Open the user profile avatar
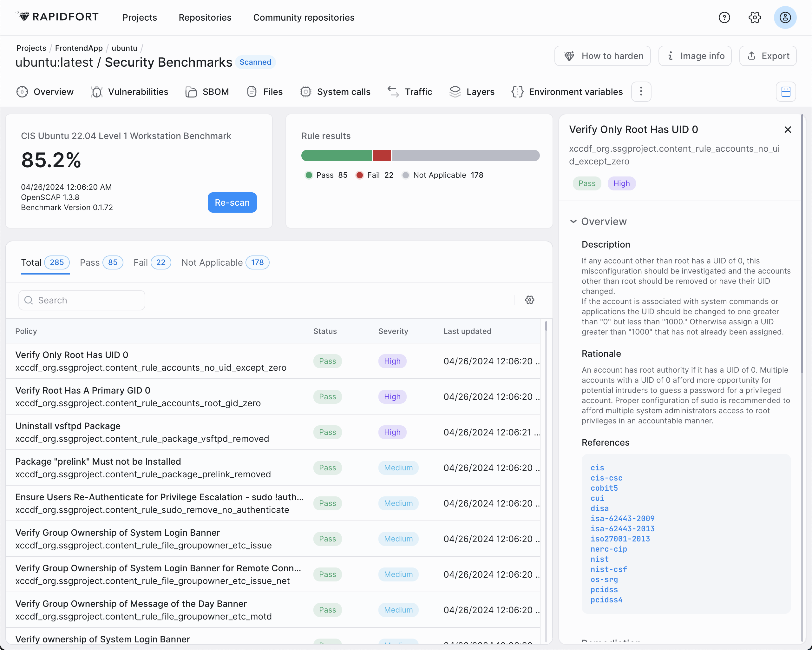The width and height of the screenshot is (812, 650). coord(785,17)
